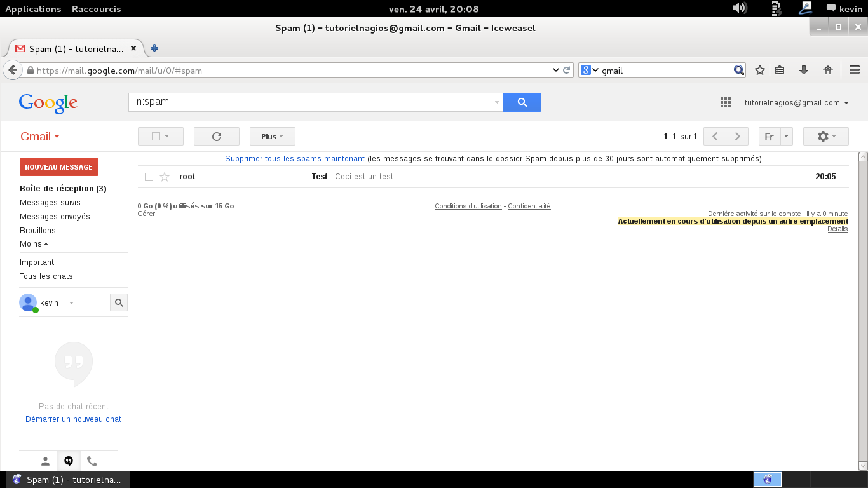Open the downloads arrow icon
The image size is (868, 488).
(x=803, y=70)
